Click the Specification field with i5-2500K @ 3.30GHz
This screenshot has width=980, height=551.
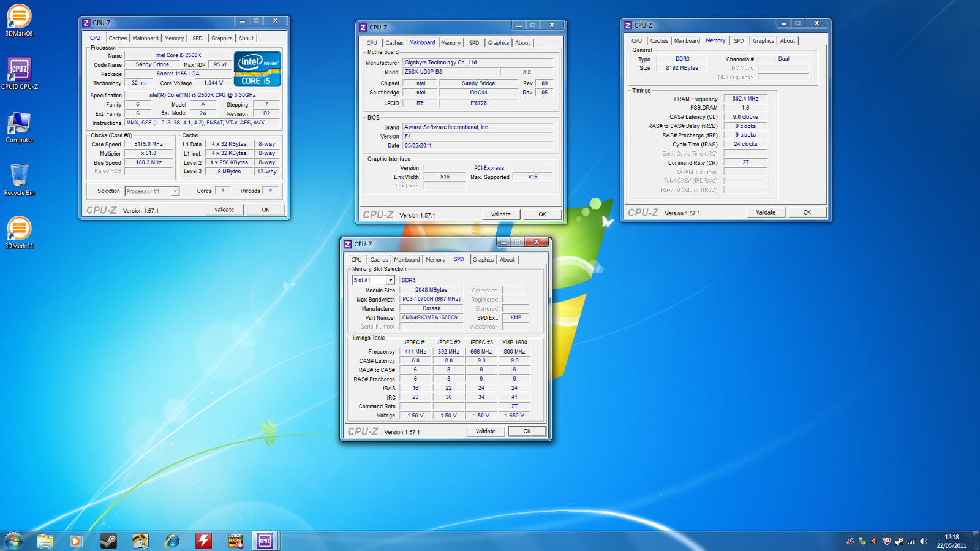[x=202, y=95]
